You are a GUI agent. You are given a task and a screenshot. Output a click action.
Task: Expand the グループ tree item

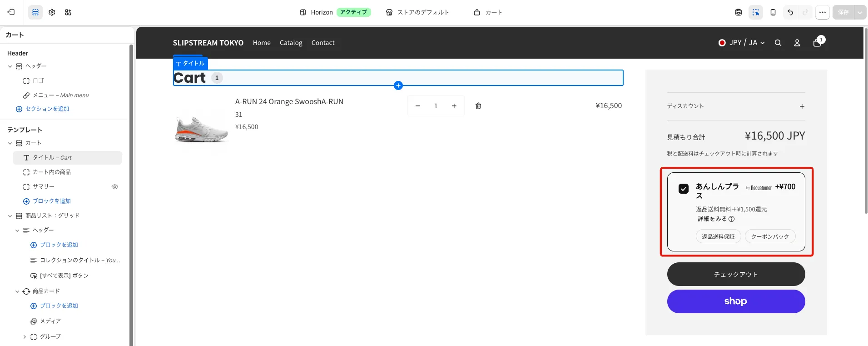[25, 337]
